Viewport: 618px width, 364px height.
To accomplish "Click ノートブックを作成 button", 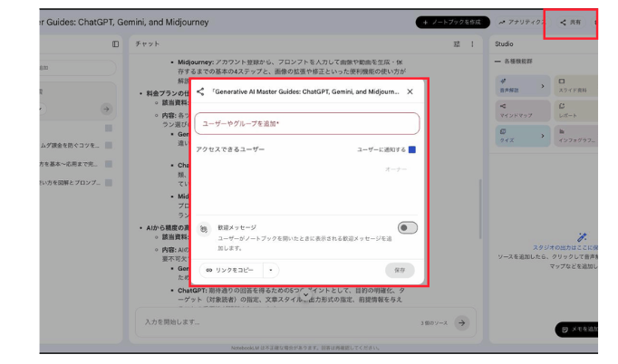I will pyautogui.click(x=452, y=22).
